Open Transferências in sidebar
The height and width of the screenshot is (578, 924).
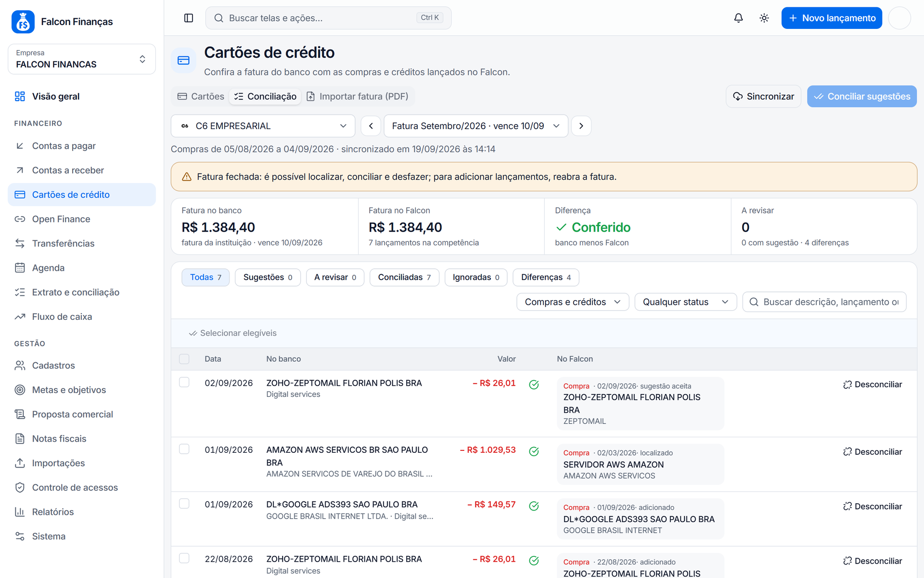(x=82, y=243)
